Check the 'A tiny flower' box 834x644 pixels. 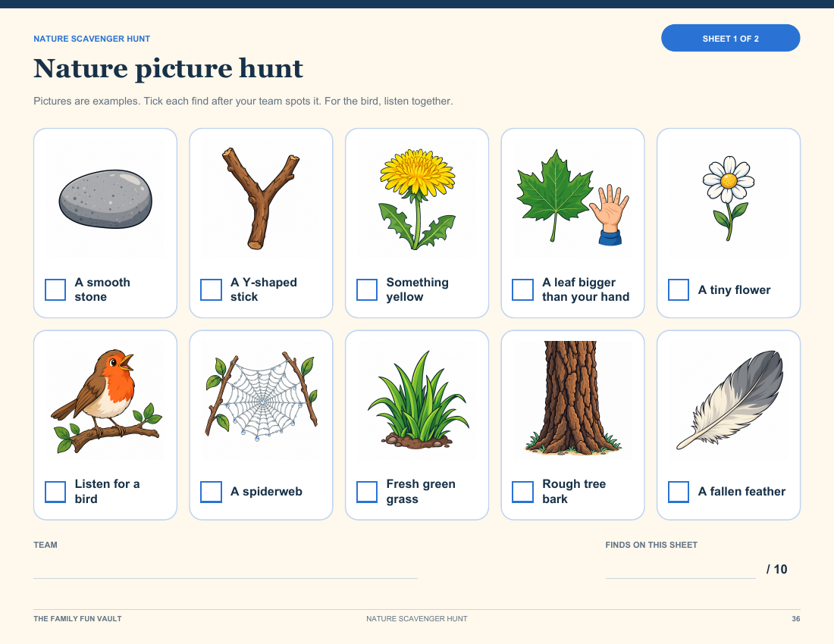pos(679,289)
